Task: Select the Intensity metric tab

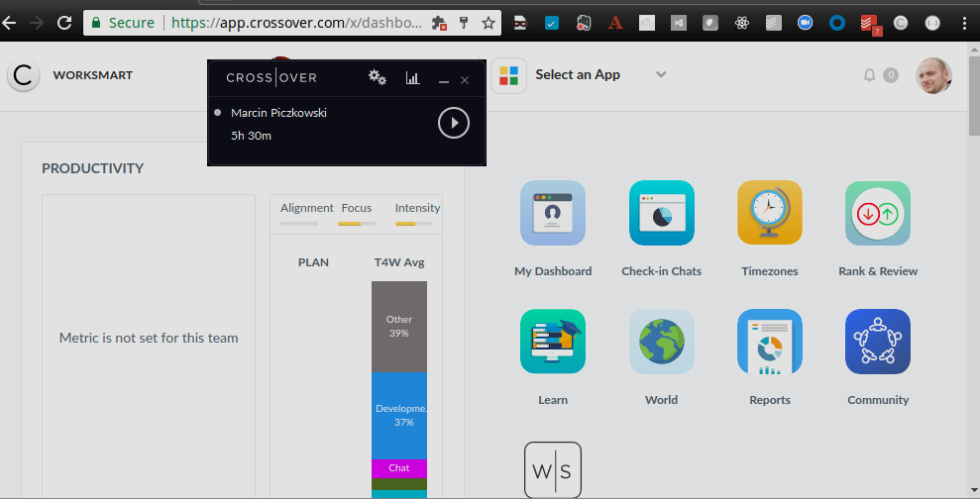Action: click(x=417, y=209)
